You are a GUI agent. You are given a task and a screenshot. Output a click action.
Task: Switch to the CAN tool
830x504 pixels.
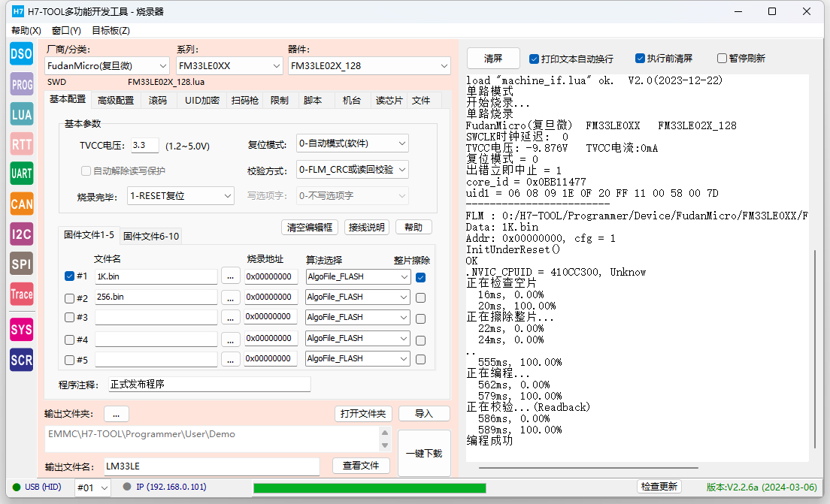tap(21, 204)
